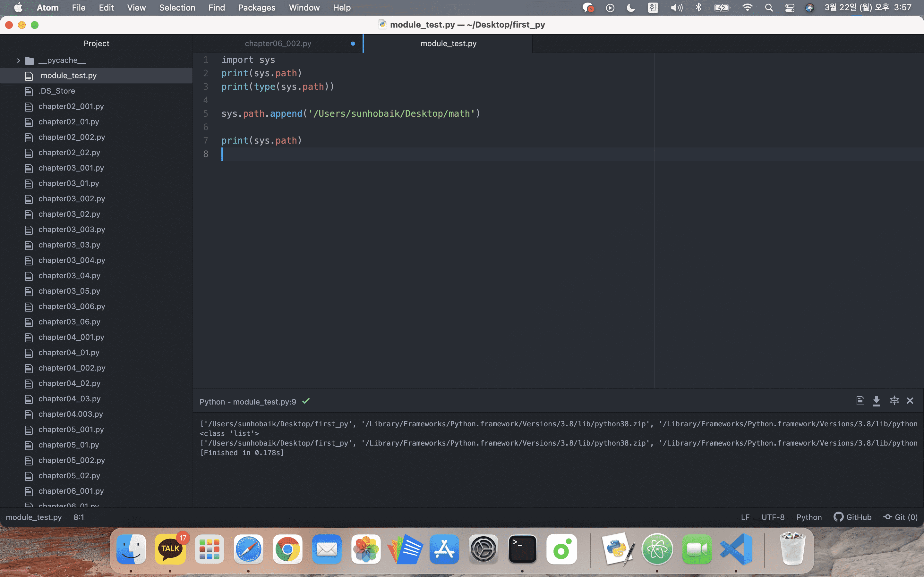The image size is (924, 577).
Task: Open the Packages menu
Action: pos(257,8)
